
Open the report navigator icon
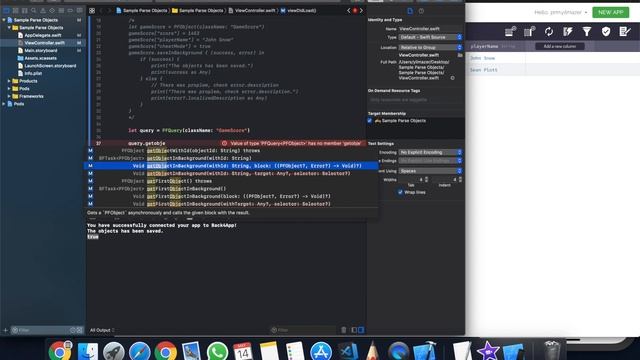79,11
